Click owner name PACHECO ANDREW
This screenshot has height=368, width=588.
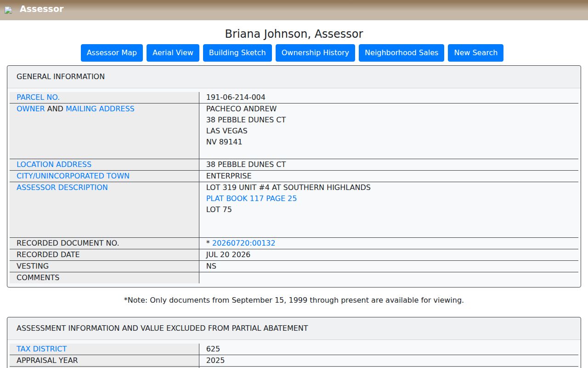241,109
